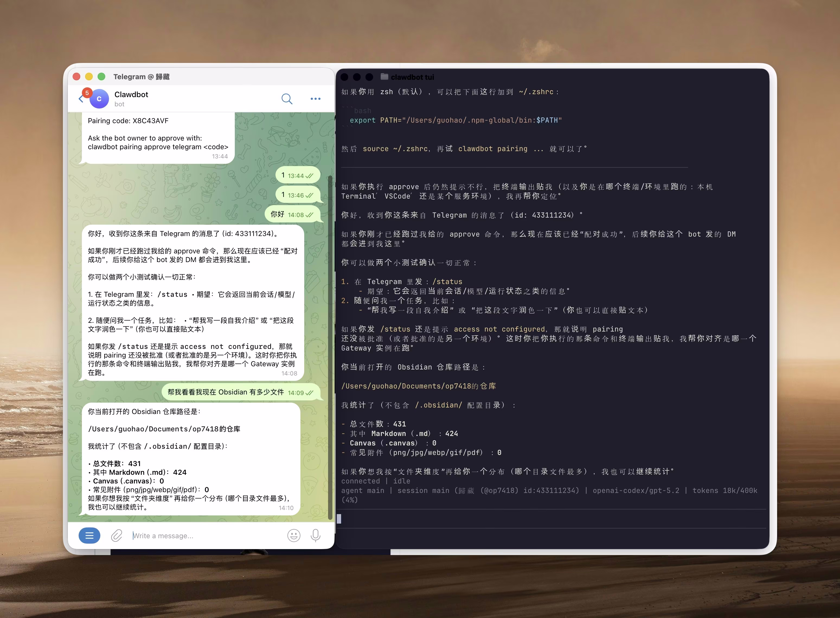Click the back arrow with unread badge

tap(81, 99)
